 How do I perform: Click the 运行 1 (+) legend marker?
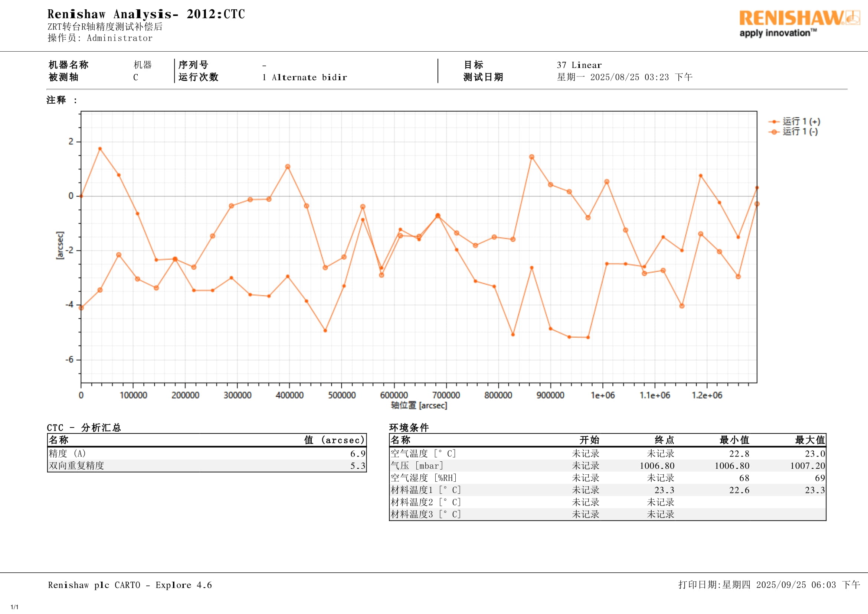774,122
